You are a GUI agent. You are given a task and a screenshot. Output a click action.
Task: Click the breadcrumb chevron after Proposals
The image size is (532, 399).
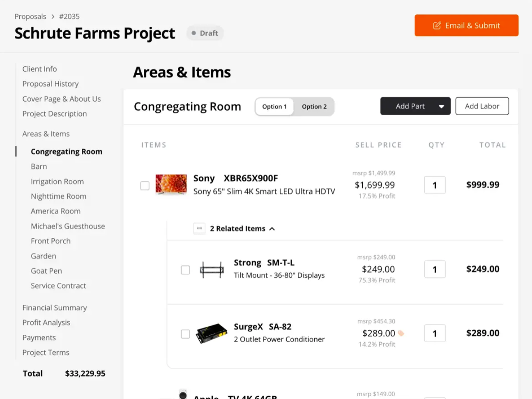click(x=53, y=16)
